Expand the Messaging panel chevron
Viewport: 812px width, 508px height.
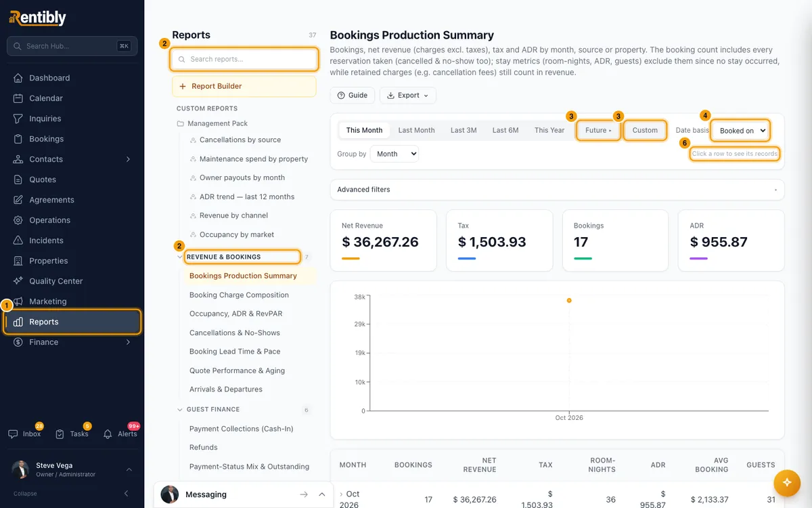click(x=322, y=494)
